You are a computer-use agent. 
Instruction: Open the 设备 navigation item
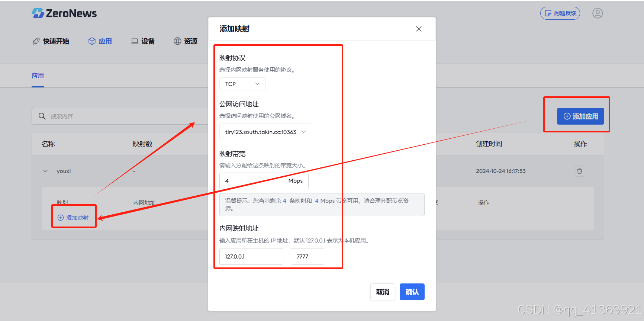point(143,41)
